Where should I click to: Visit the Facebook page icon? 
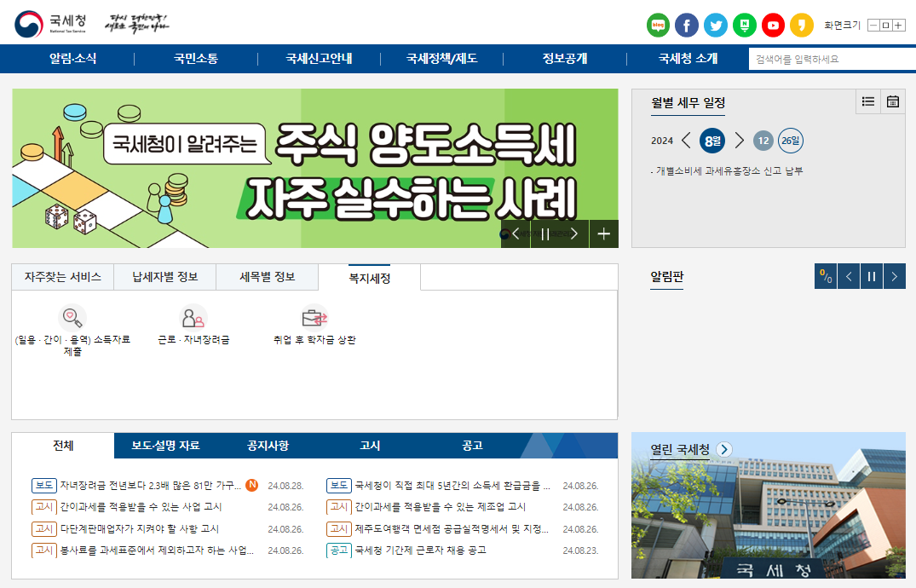[687, 26]
